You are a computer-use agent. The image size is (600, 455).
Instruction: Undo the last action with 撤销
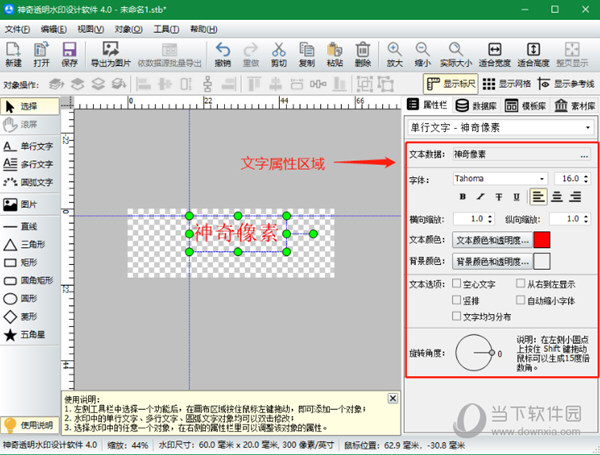223,54
